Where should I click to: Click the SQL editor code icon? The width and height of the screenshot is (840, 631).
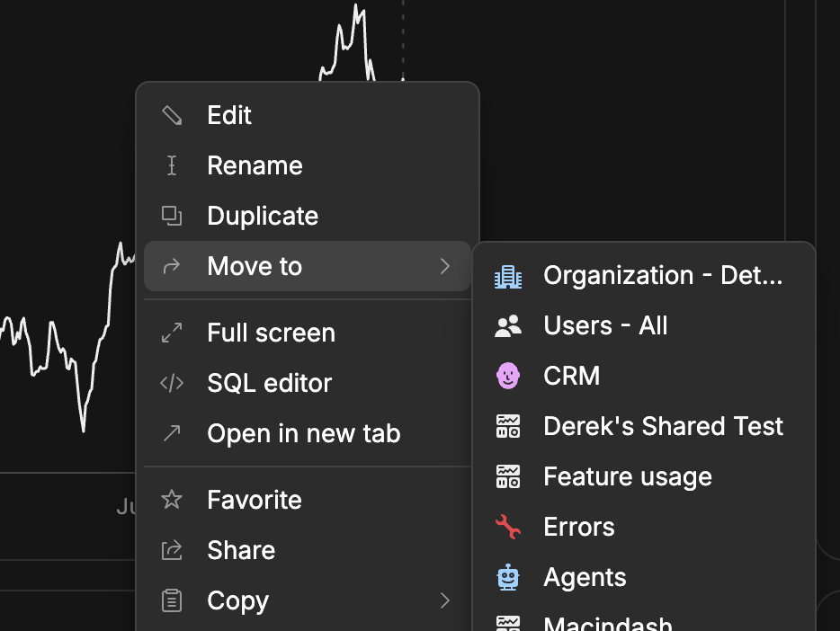pos(172,383)
